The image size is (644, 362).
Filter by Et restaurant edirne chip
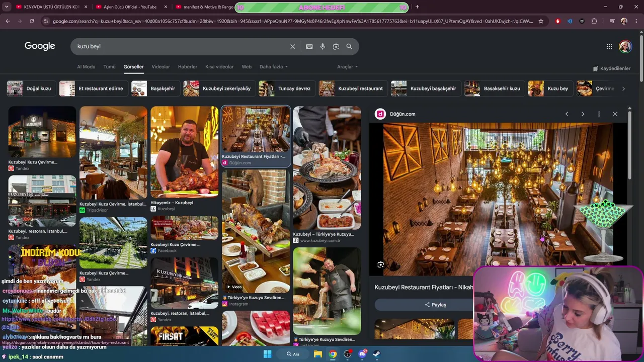click(93, 88)
